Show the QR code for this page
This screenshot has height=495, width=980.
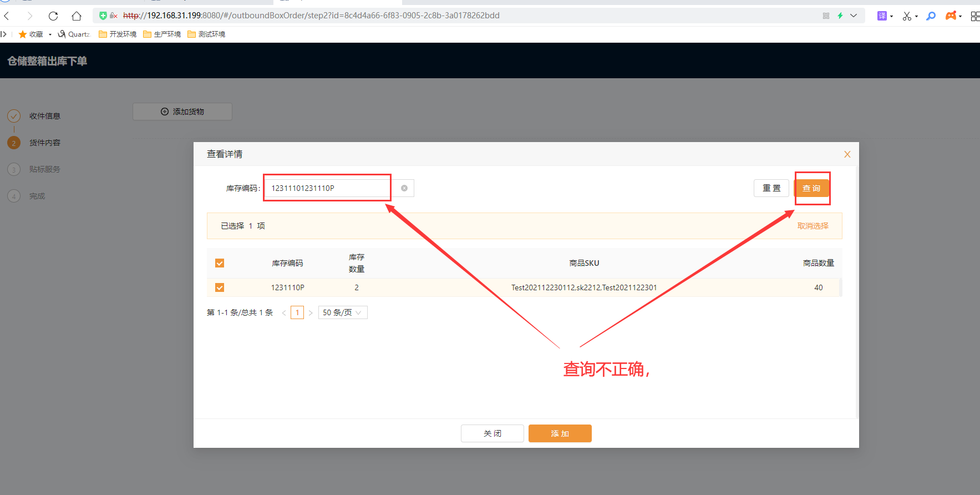(826, 16)
